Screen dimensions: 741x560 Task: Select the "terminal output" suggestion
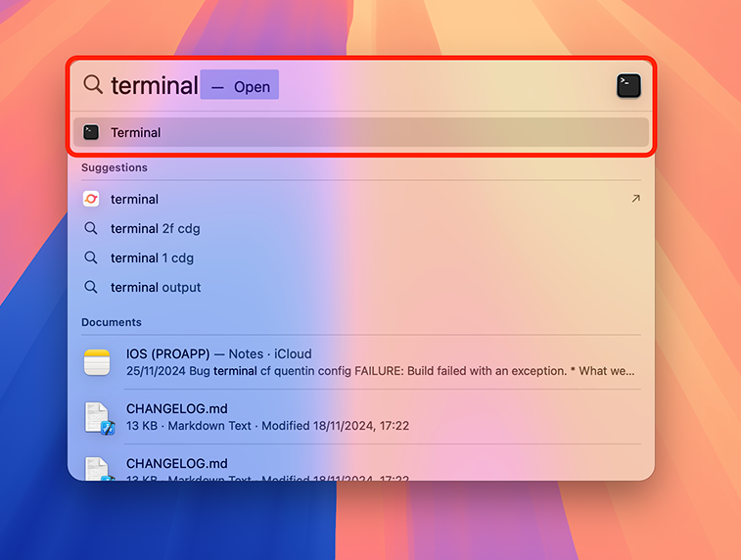coord(156,287)
